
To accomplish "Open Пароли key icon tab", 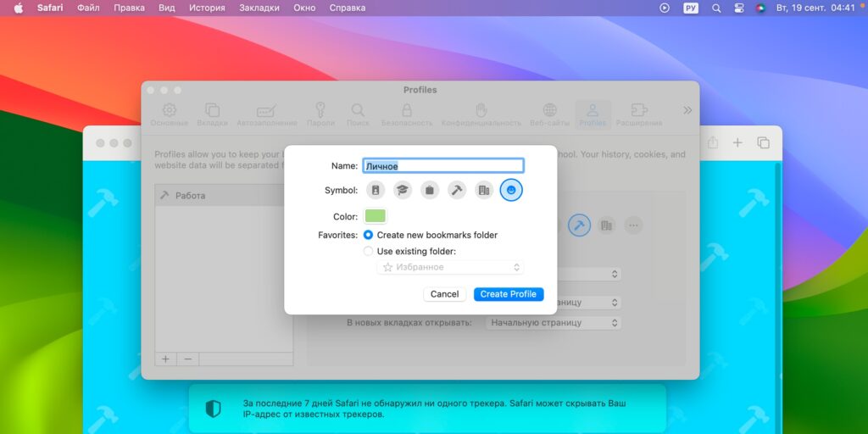I will (x=320, y=115).
